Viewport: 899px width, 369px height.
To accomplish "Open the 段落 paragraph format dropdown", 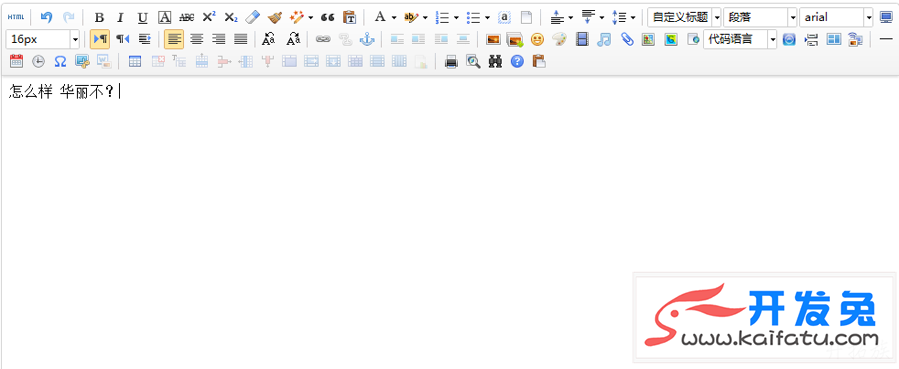I will (760, 17).
